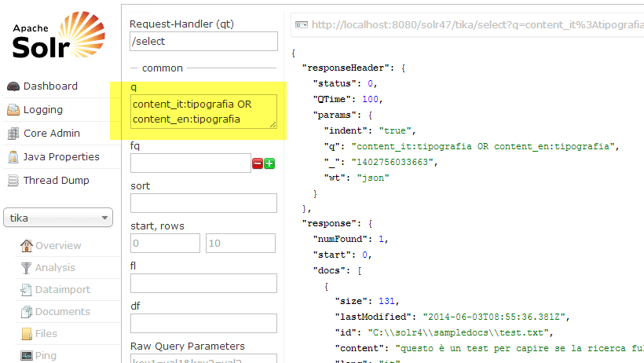Screen dimensions: 644x363
Task: Focus the Request-Handler /select field
Action: click(203, 41)
